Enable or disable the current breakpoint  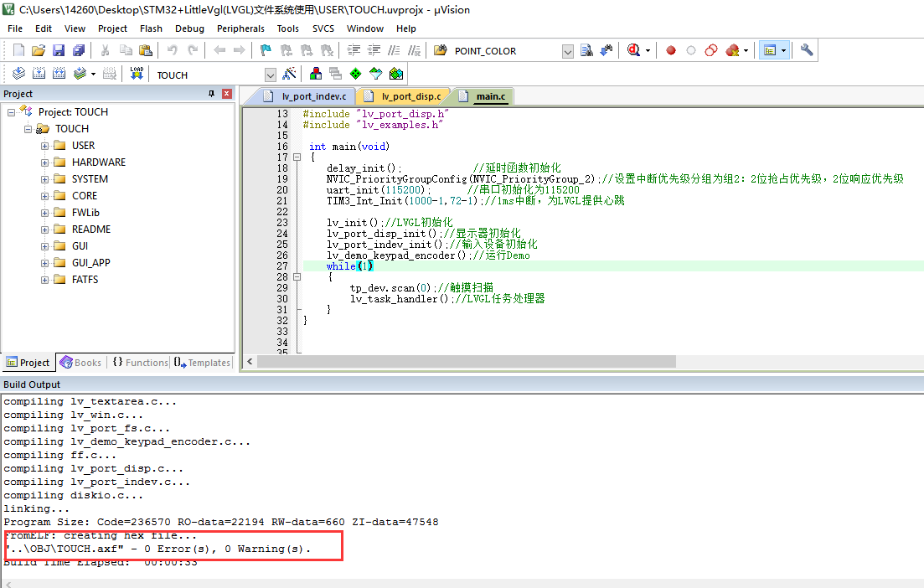click(690, 49)
